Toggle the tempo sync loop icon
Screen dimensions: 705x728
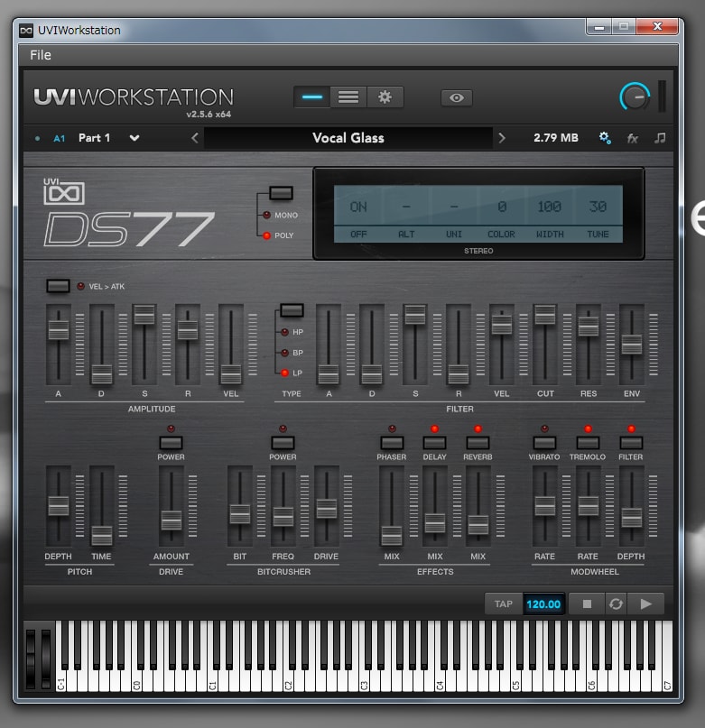tap(616, 604)
